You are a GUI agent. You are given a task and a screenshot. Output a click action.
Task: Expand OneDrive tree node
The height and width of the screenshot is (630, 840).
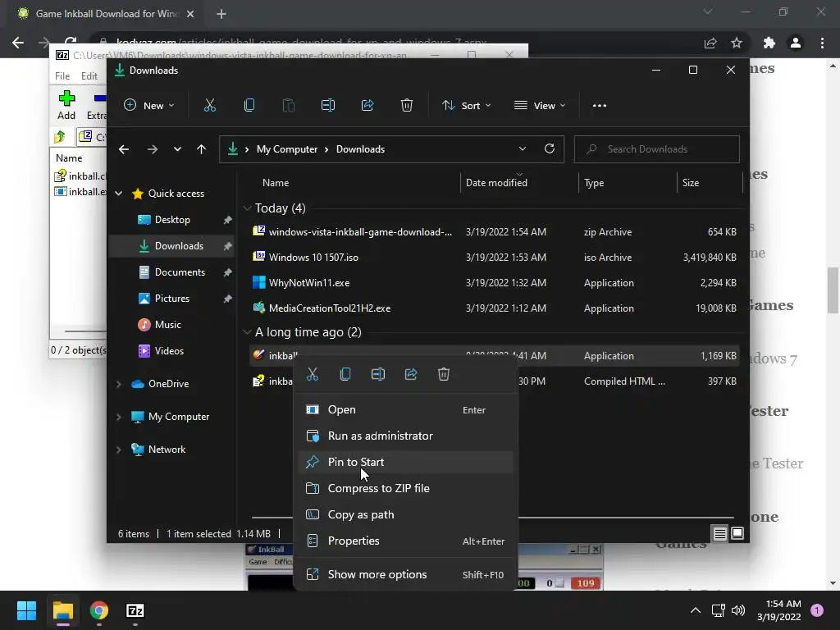point(119,384)
